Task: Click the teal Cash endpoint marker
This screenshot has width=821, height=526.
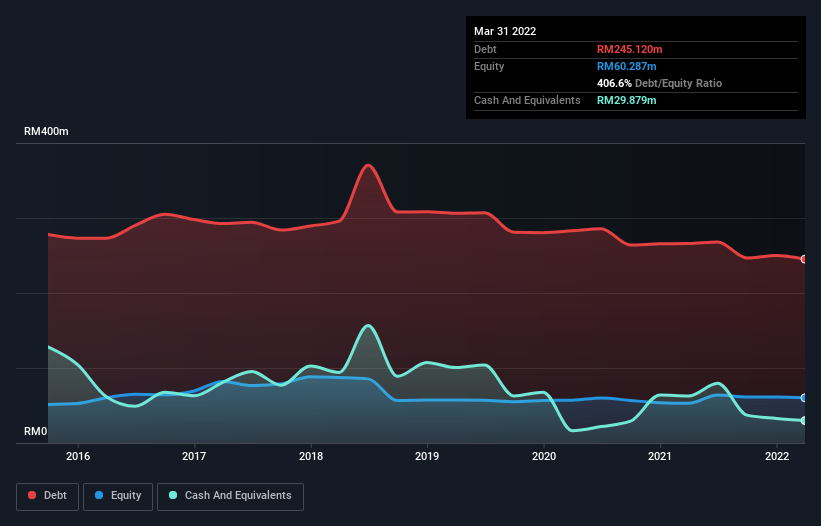Action: (x=804, y=420)
